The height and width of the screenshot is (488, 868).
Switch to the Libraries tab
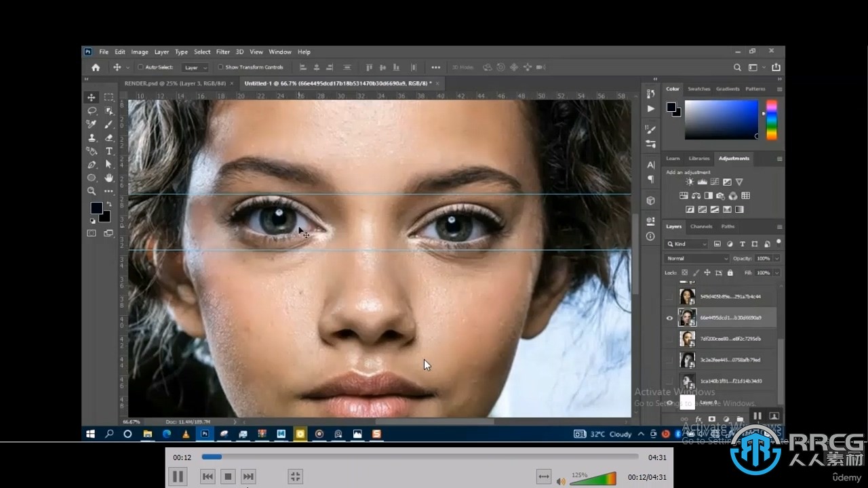tap(699, 159)
